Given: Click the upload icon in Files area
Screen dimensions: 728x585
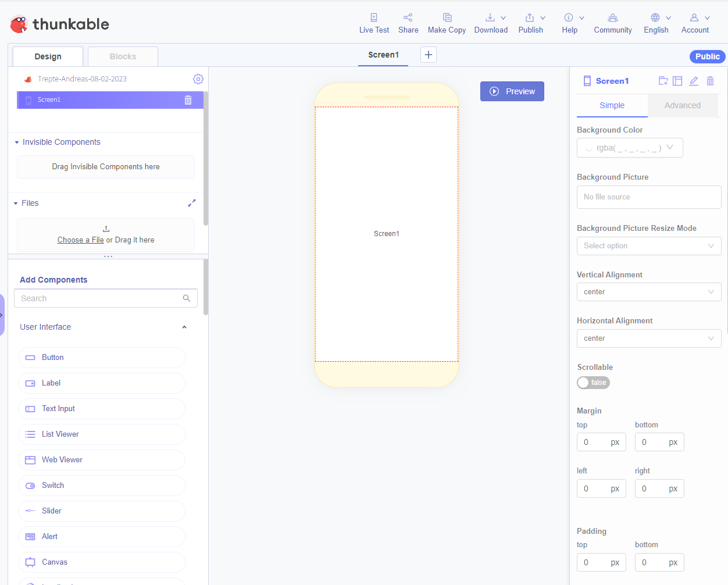Looking at the screenshot, I should [x=106, y=229].
